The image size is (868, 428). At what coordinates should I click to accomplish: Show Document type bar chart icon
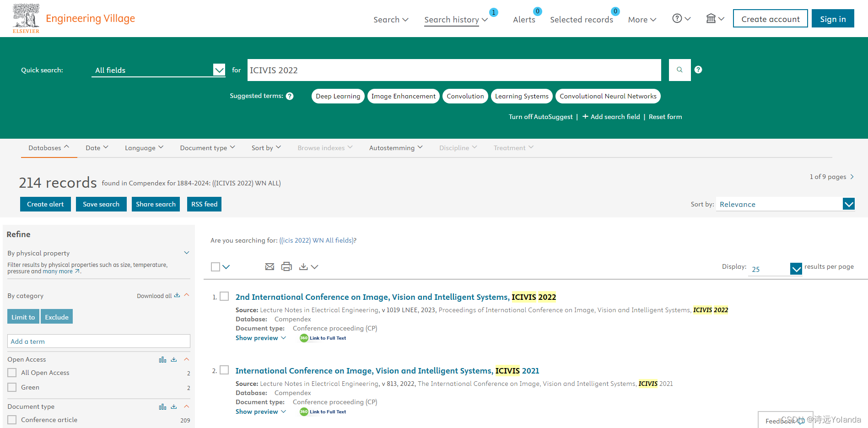pyautogui.click(x=162, y=407)
